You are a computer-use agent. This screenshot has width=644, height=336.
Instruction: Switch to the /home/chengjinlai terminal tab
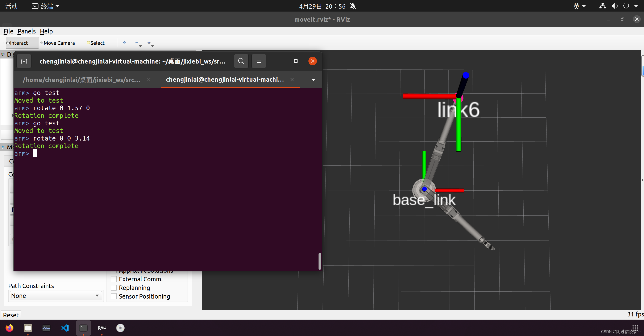pyautogui.click(x=81, y=80)
